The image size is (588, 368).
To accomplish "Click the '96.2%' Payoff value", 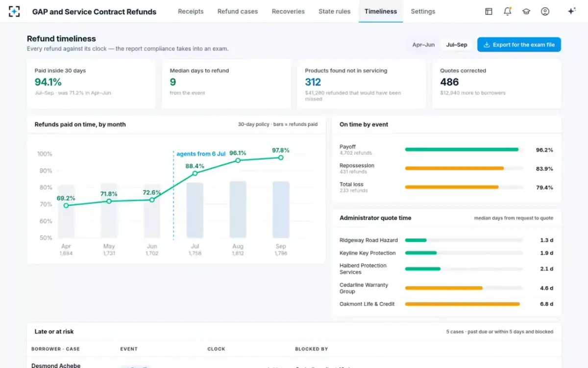I will point(544,150).
